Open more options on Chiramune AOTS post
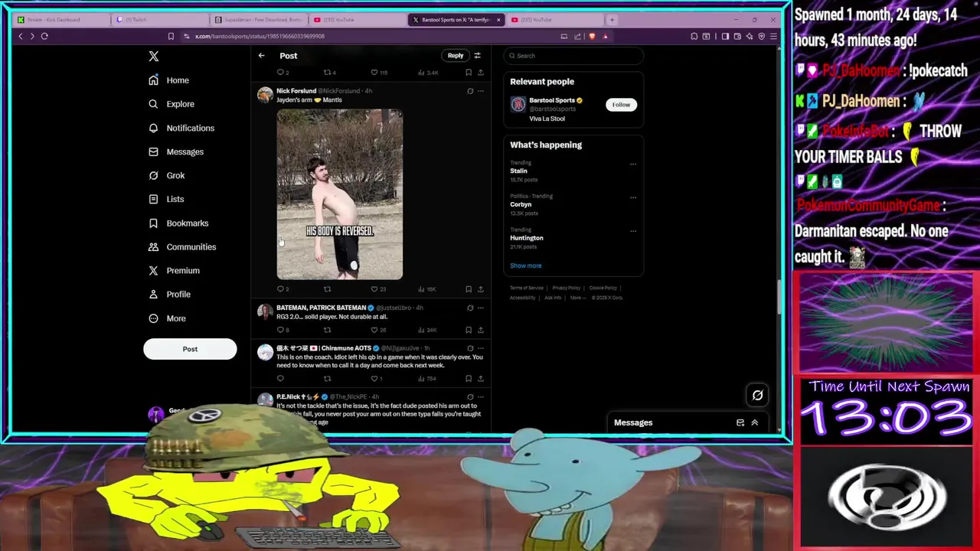980x551 pixels. pyautogui.click(x=480, y=348)
